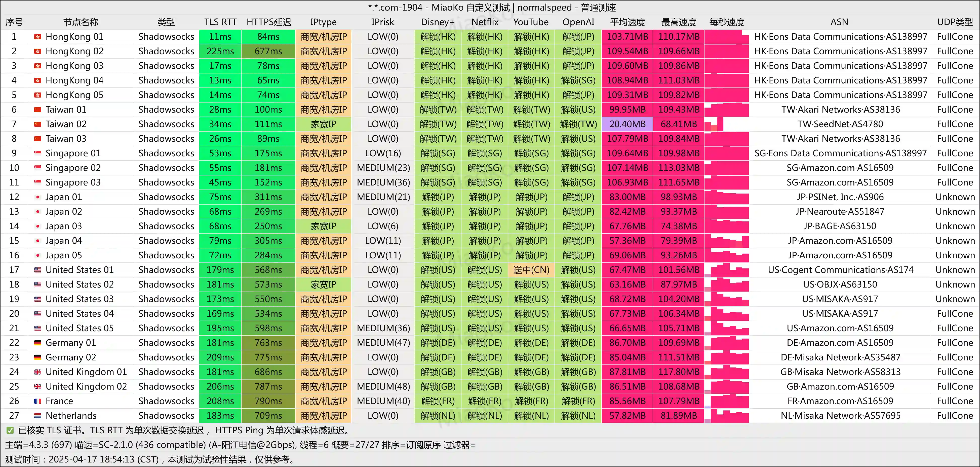Click the title text MiaoKo 自定义测试

471,8
